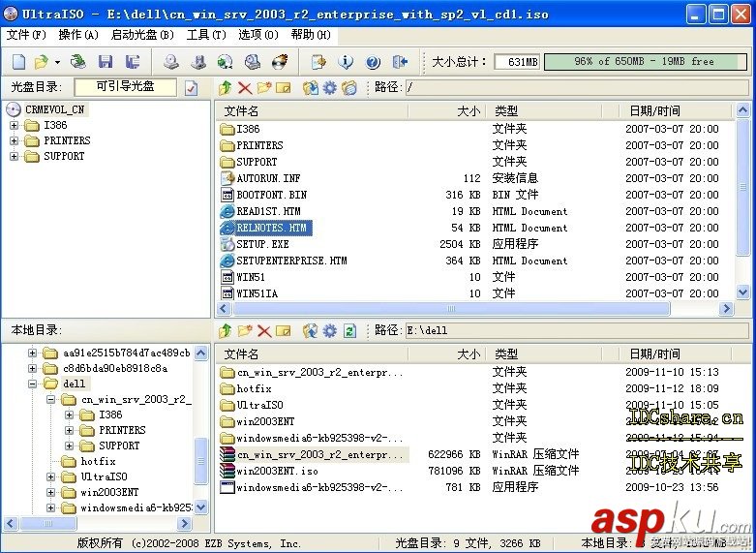756x553 pixels.
Task: Click the Help question mark icon
Action: 373,62
